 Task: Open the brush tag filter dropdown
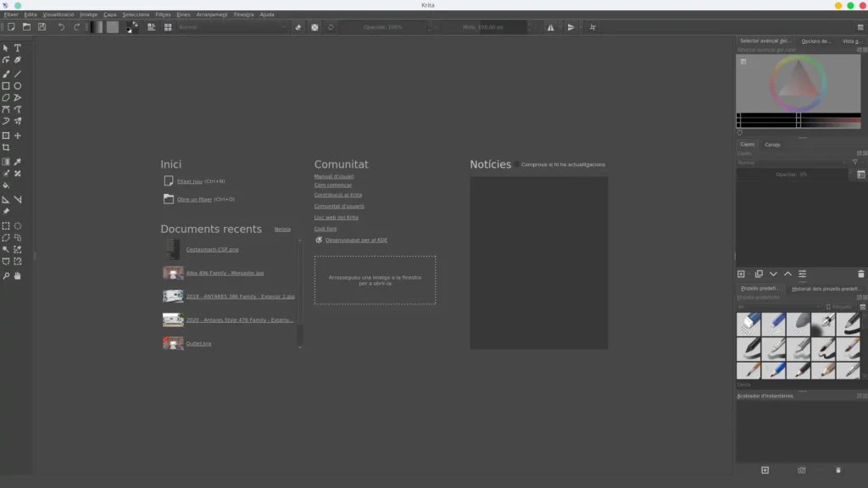(780, 307)
